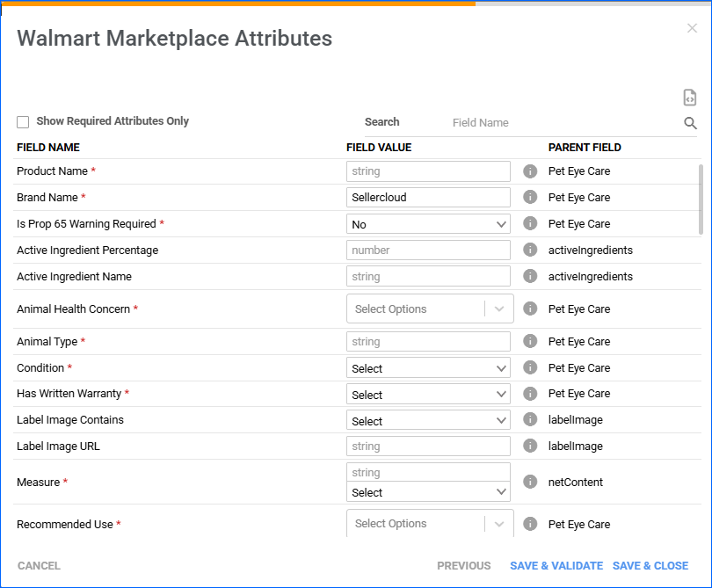
Task: Click the Save & Validate button
Action: pos(556,566)
